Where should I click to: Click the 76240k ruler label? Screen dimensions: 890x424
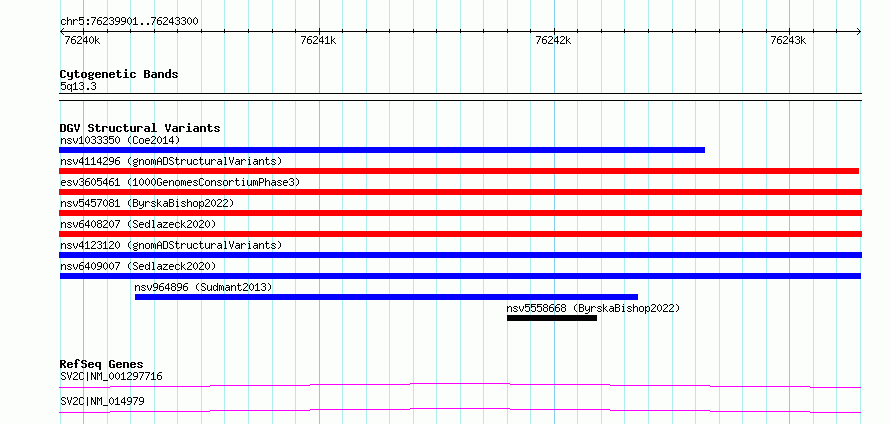tap(82, 40)
